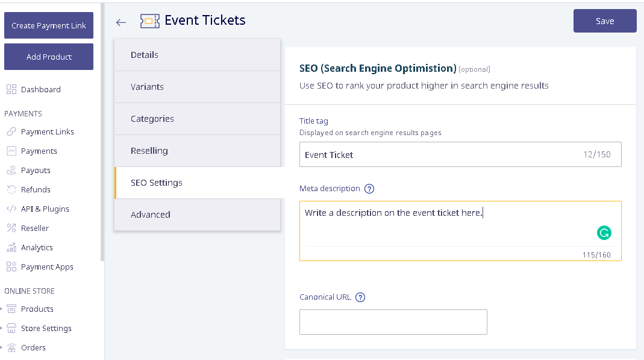Go to the Payouts page
This screenshot has height=360, width=644.
[29, 171]
